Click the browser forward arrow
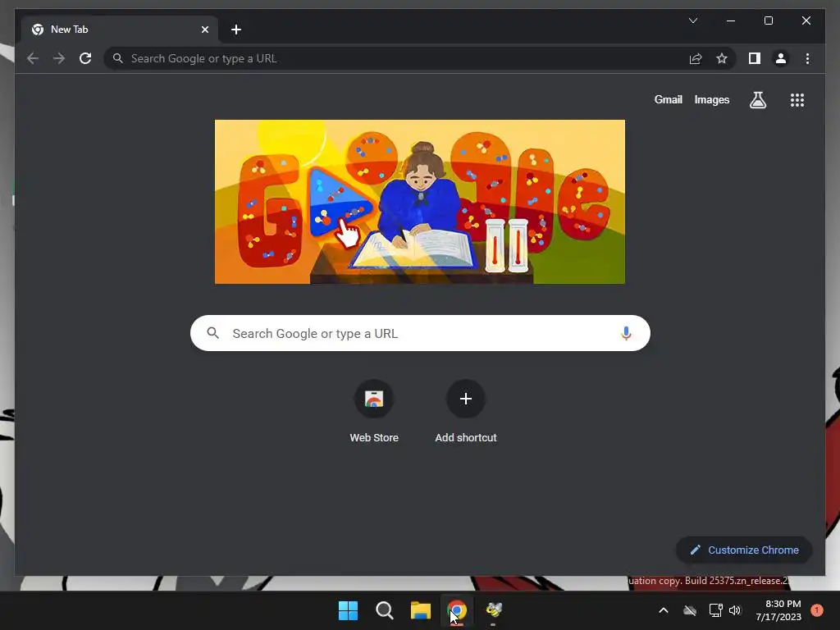Screen dimensions: 840x630 click(59, 58)
